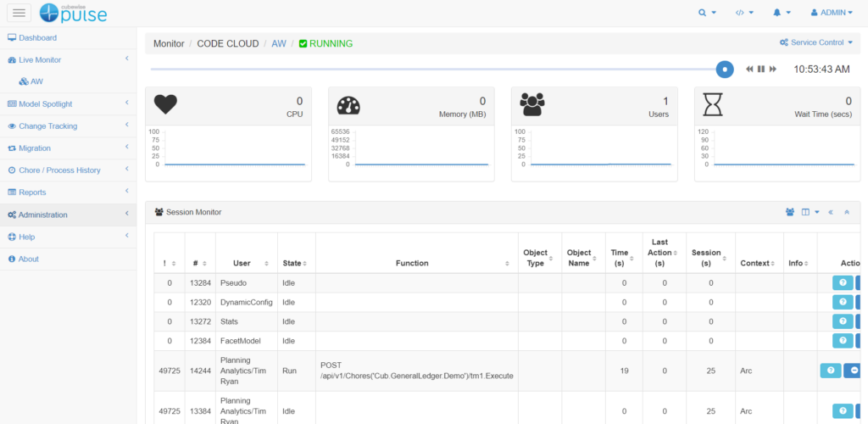The width and height of the screenshot is (868, 424).
Task: Collapse the Session Monitor panel upward
Action: pos(847,212)
